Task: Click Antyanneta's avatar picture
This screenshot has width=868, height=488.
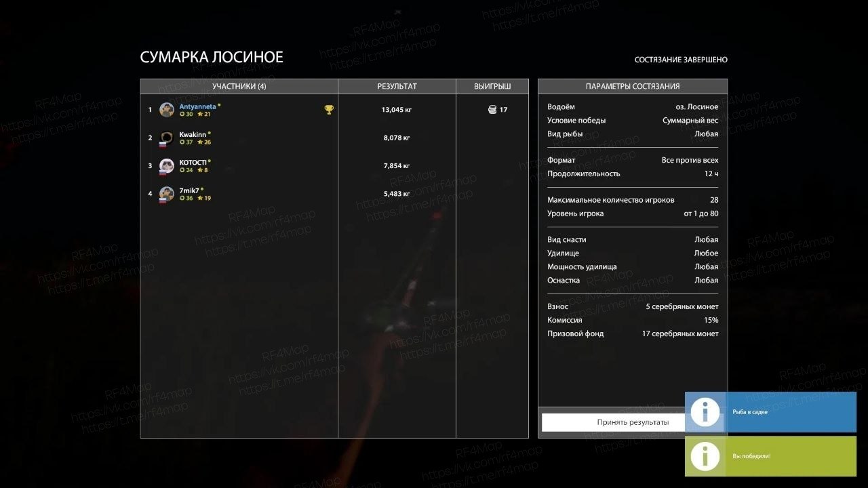Action: pyautogui.click(x=167, y=110)
